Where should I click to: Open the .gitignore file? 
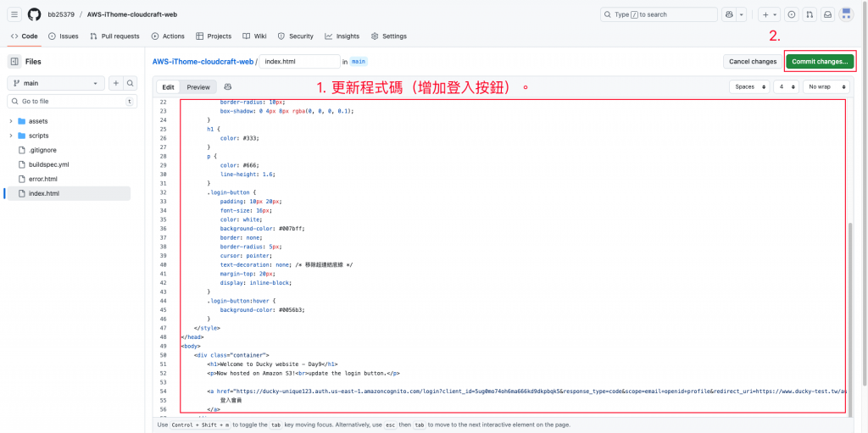pyautogui.click(x=42, y=150)
